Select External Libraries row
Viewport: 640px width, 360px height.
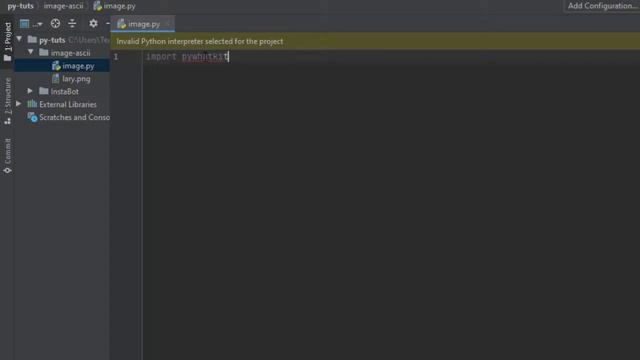[x=62, y=104]
